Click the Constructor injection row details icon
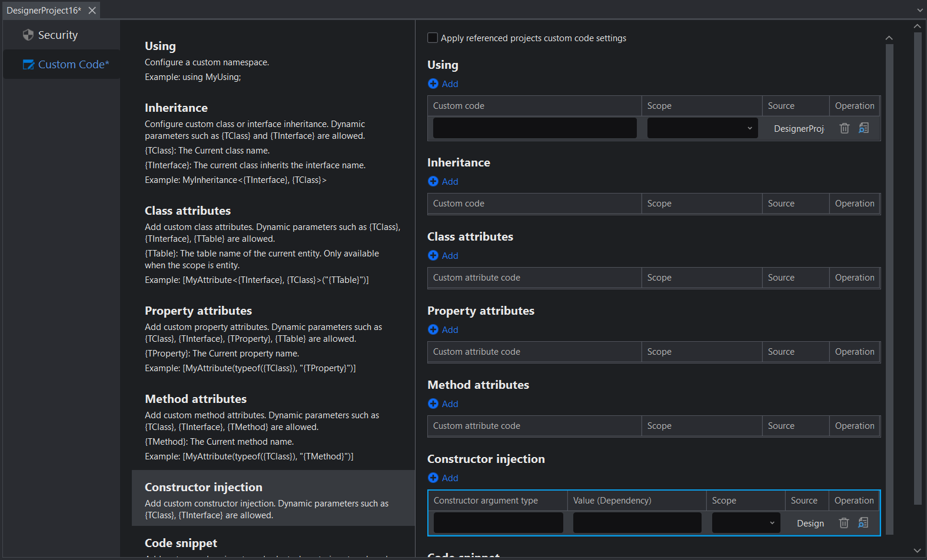927x560 pixels. tap(863, 522)
